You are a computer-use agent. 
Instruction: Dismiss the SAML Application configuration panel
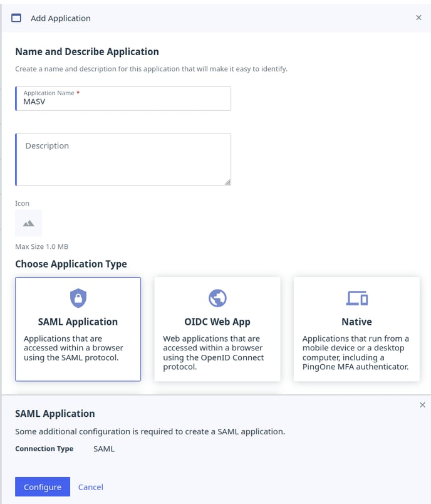click(x=423, y=404)
